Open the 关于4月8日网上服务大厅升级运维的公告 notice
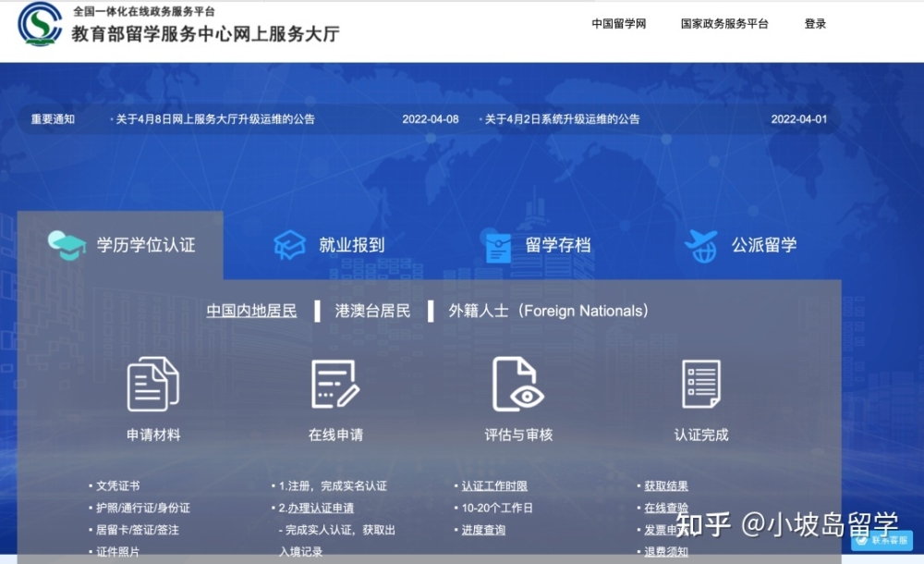The height and width of the screenshot is (564, 924). (x=215, y=119)
